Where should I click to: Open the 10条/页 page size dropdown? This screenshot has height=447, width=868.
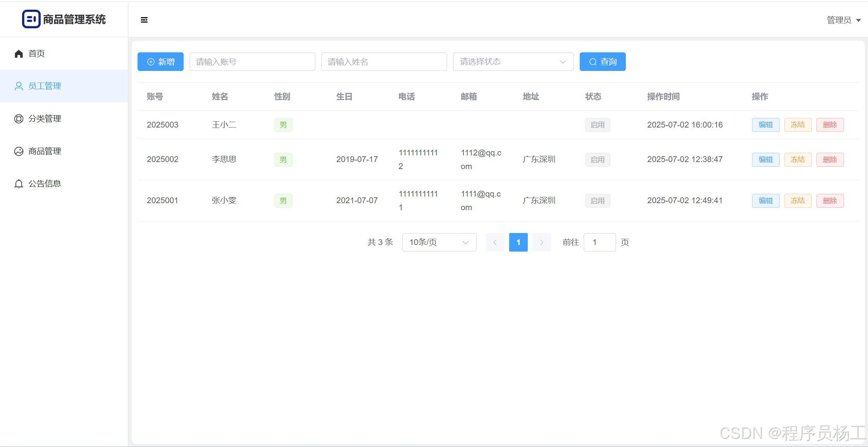tap(439, 242)
